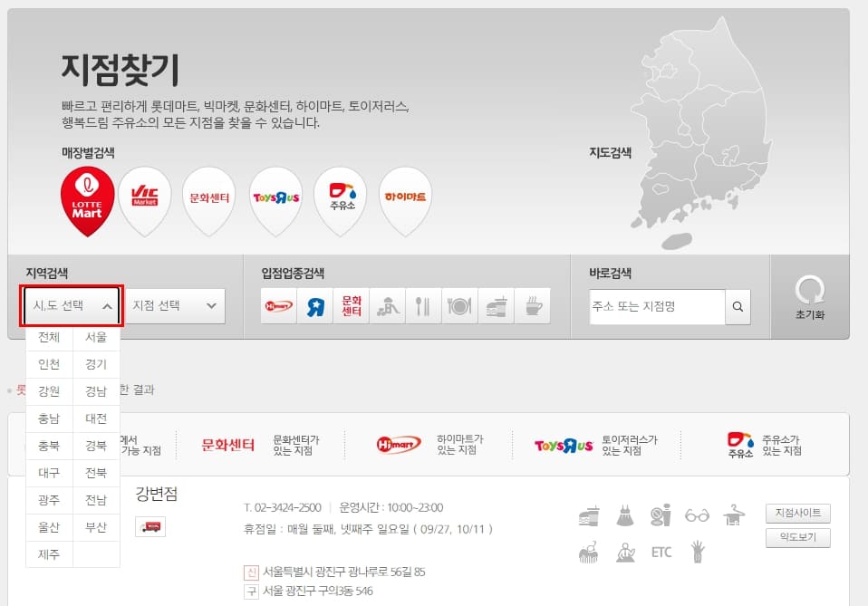Choose 대전 in region list
The image size is (868, 606).
(96, 418)
